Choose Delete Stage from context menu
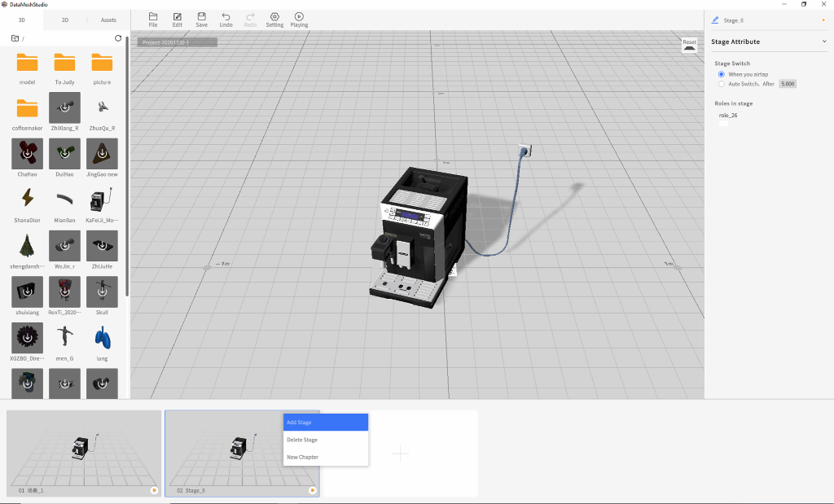Screen dimensions: 834x504 (326, 440)
